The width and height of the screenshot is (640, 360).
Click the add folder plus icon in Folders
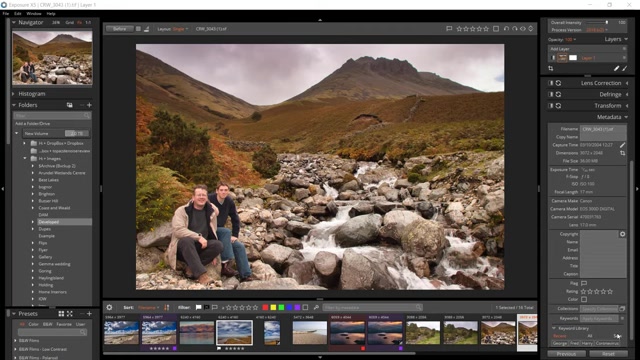[89, 105]
